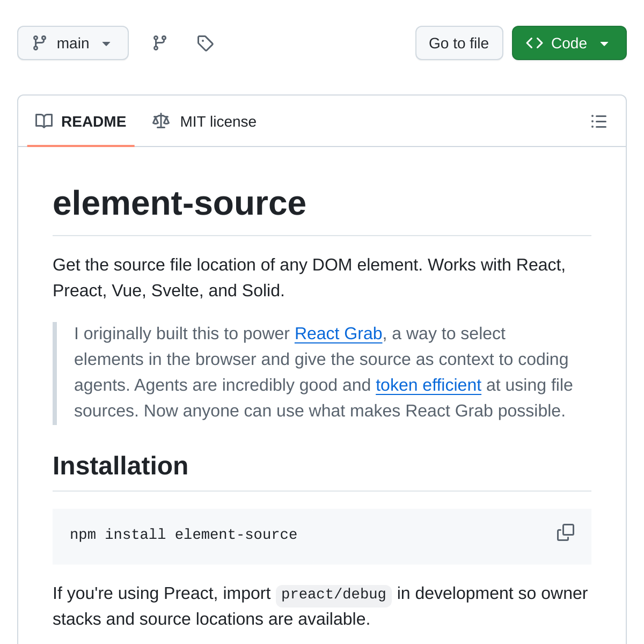Copy the npm install command with the copy icon
The image size is (644, 644).
click(566, 532)
